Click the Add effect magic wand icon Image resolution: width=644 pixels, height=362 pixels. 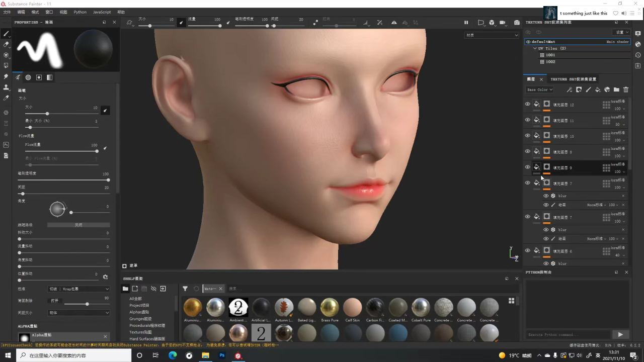pos(569,89)
